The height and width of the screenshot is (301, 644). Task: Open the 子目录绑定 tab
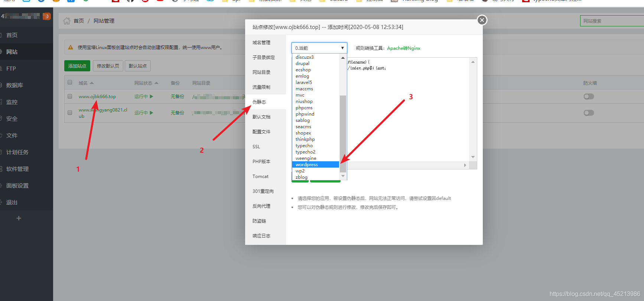coord(266,58)
